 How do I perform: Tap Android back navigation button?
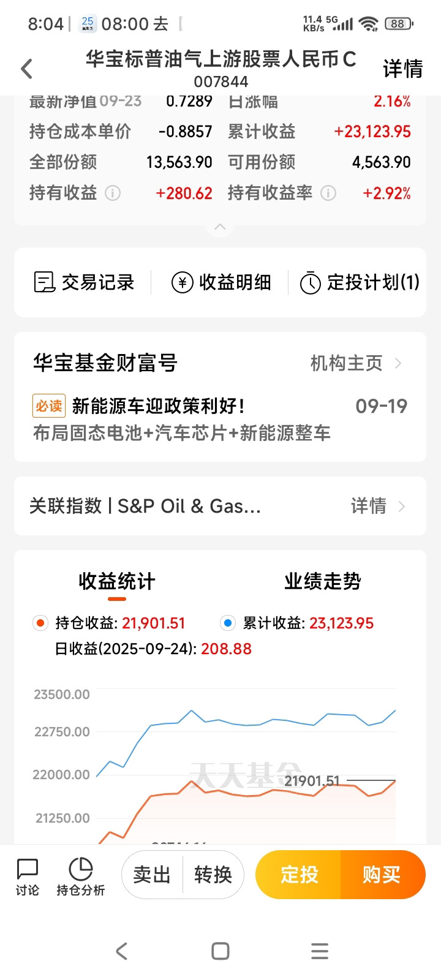point(122,951)
